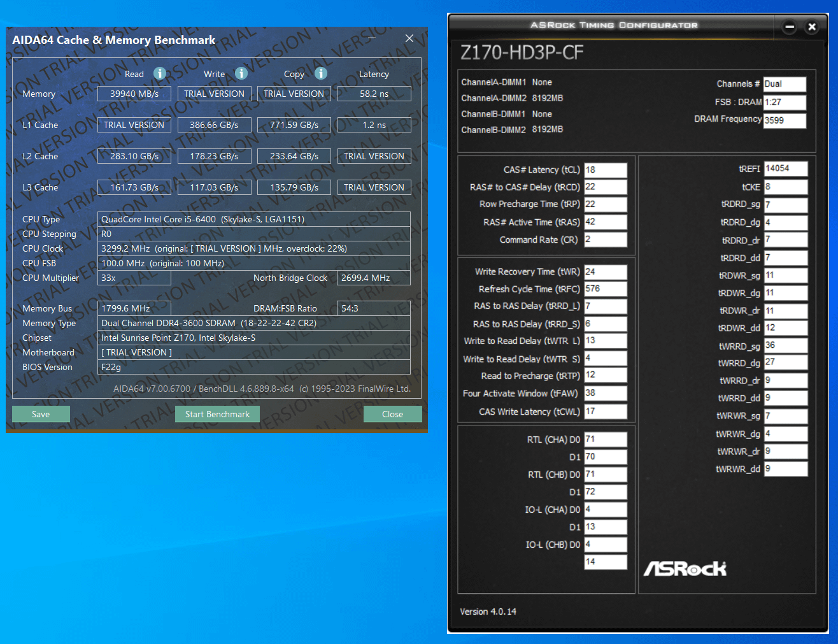The height and width of the screenshot is (644, 838).
Task: Click the Write to Read Delay (tWTR_L) field
Action: pos(606,341)
